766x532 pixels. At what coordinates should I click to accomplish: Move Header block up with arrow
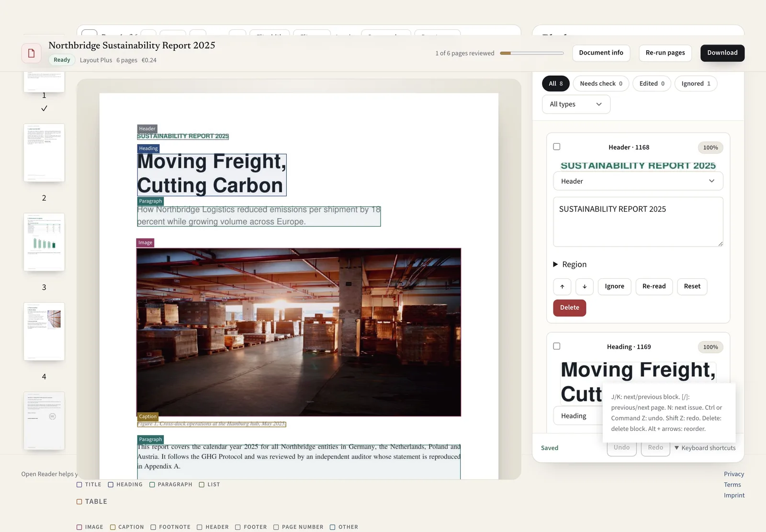point(562,286)
